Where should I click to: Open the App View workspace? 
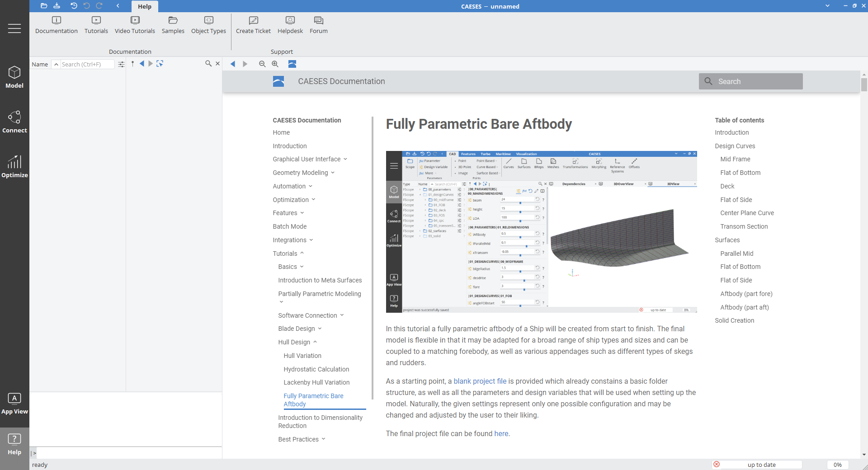14,404
